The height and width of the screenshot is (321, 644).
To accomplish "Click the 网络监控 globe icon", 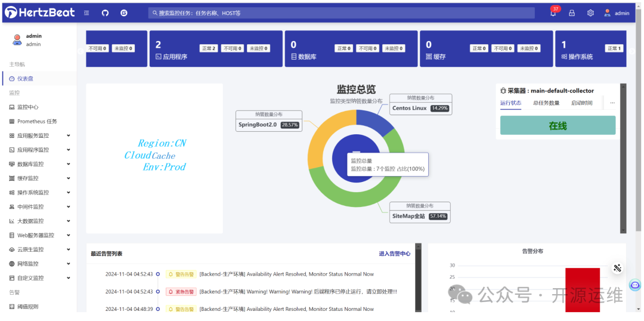I will (x=12, y=264).
